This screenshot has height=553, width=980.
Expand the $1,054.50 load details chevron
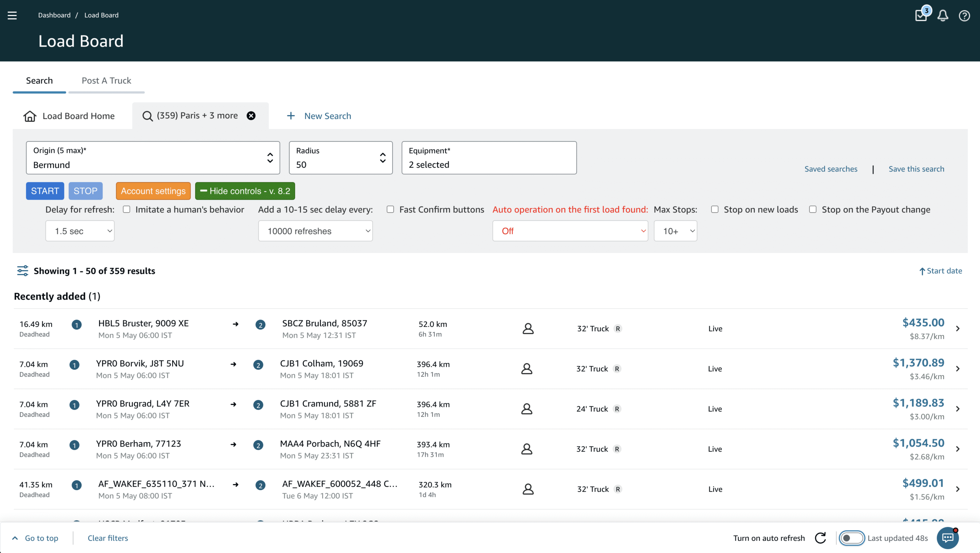pos(958,449)
